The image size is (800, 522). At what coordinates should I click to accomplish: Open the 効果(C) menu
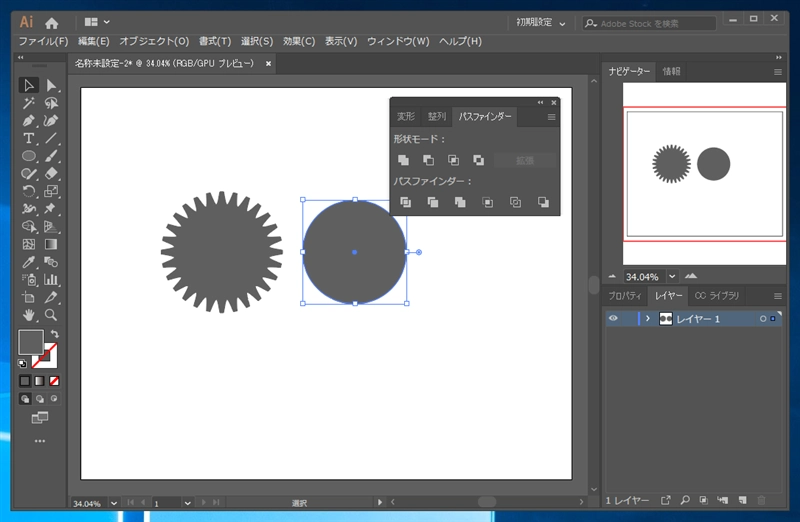(x=299, y=41)
